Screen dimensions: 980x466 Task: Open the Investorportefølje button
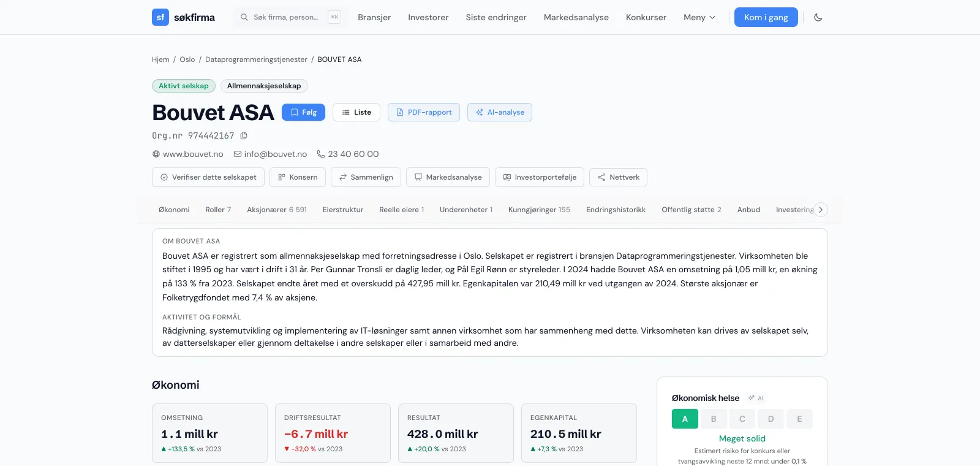(x=540, y=177)
